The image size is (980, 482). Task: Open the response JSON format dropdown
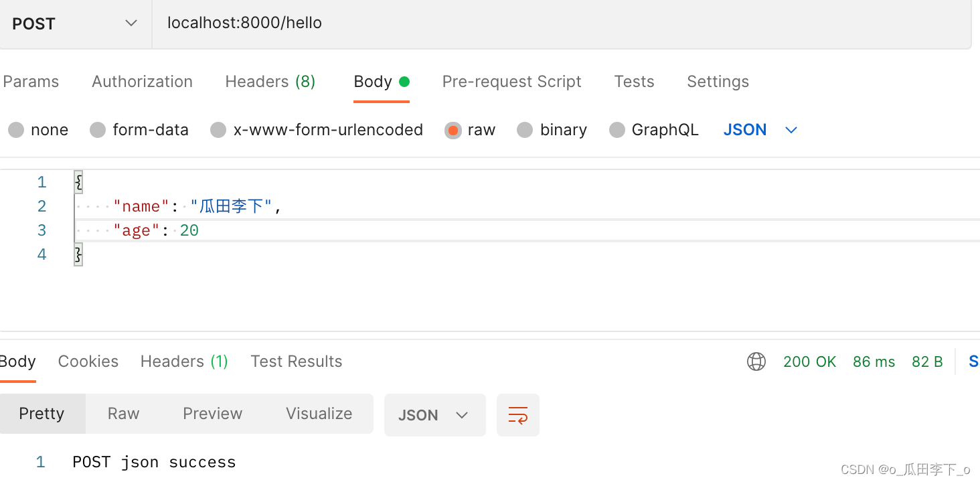coord(434,415)
